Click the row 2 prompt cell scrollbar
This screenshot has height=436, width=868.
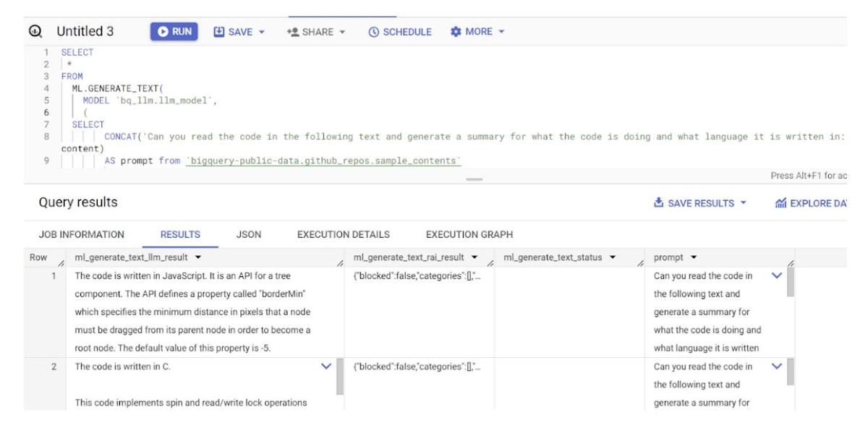(x=791, y=372)
